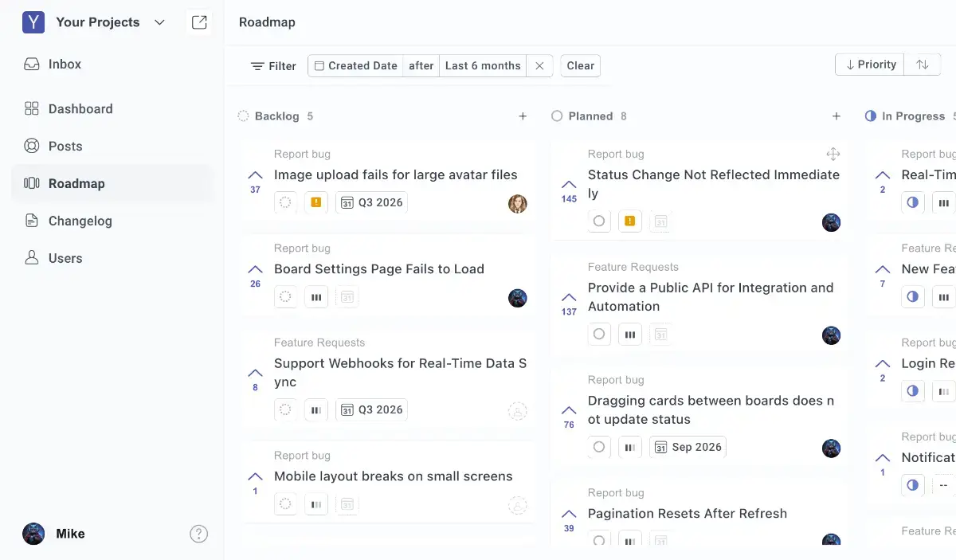Viewport: 956px width, 560px height.
Task: Click the blue Y project logo
Action: (x=33, y=22)
